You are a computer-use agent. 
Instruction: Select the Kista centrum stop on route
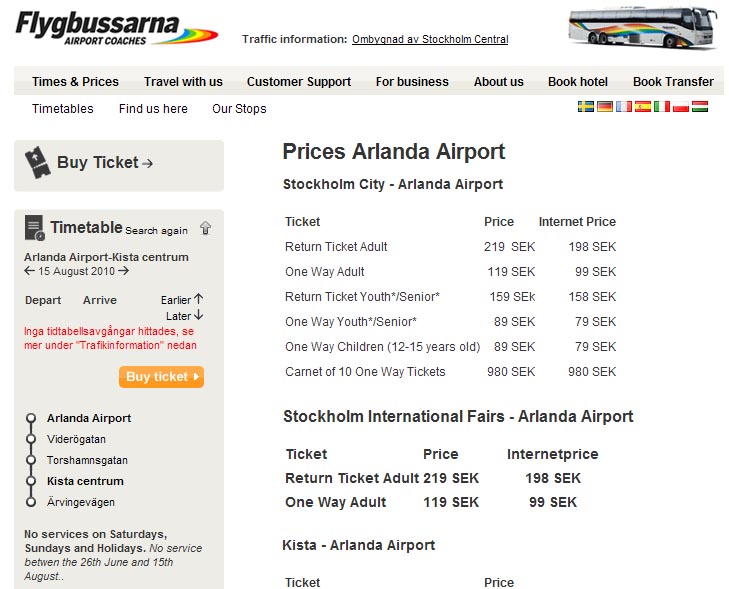coord(85,481)
